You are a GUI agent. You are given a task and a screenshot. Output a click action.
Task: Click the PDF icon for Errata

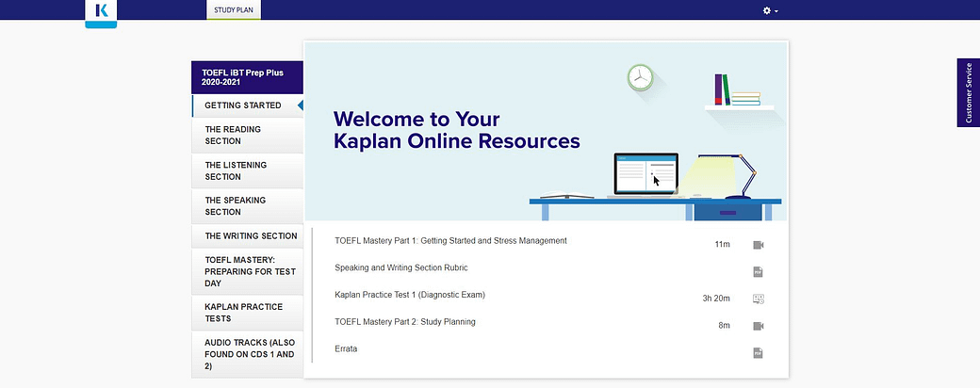[759, 353]
